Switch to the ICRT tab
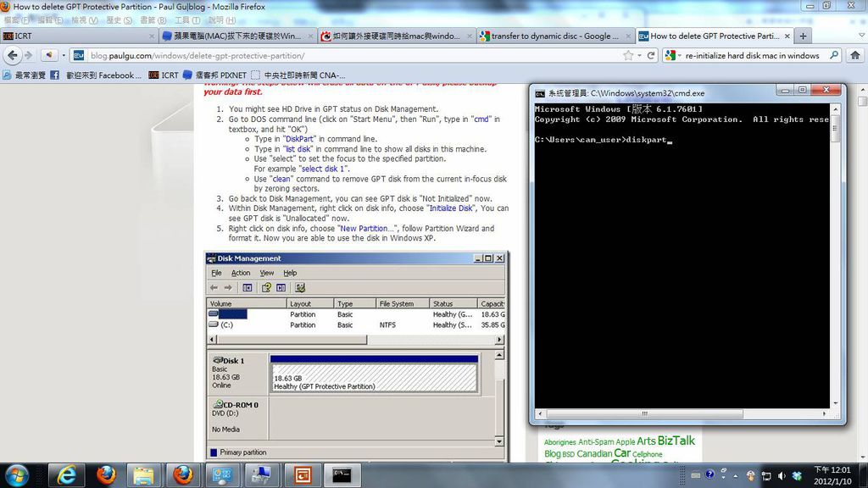The image size is (868, 488). pyautogui.click(x=77, y=36)
